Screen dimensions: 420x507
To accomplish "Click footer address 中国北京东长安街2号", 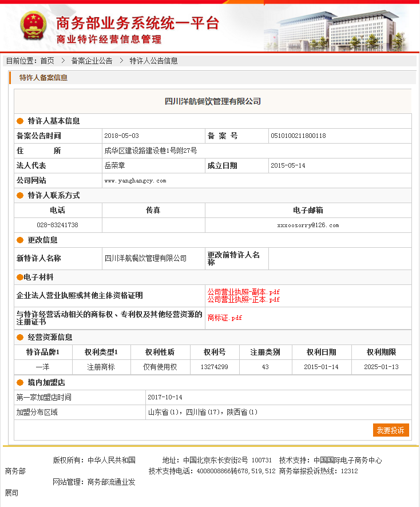I will 216,460.
